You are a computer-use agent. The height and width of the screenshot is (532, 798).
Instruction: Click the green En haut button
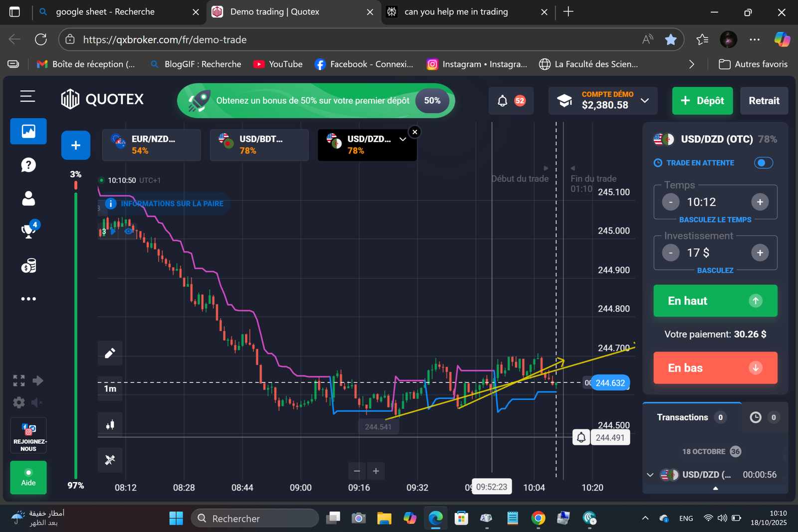click(715, 301)
